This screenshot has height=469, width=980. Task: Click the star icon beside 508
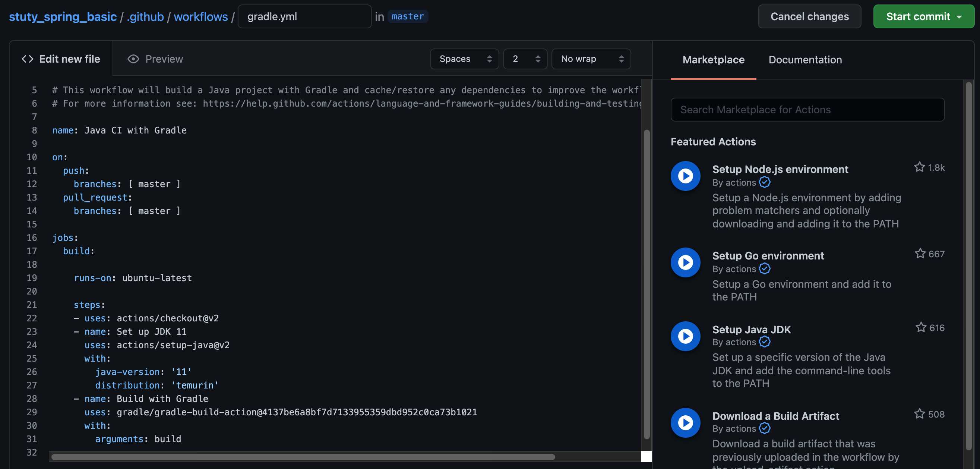[x=919, y=414]
